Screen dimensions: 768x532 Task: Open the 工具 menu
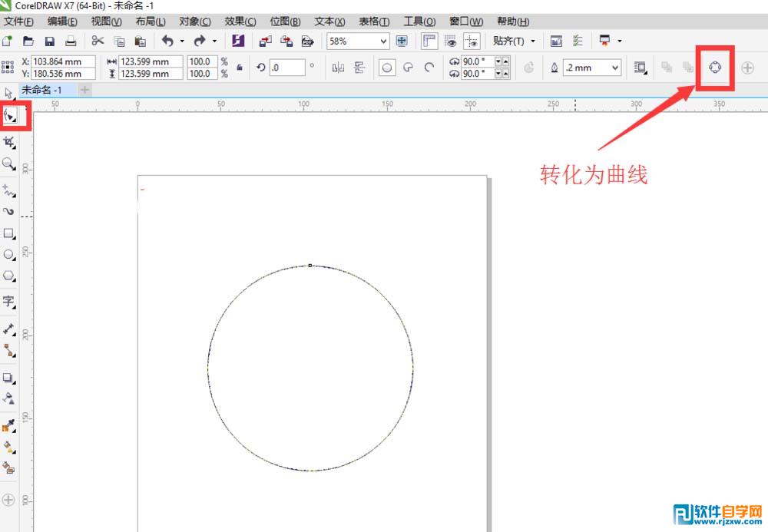tap(419, 21)
